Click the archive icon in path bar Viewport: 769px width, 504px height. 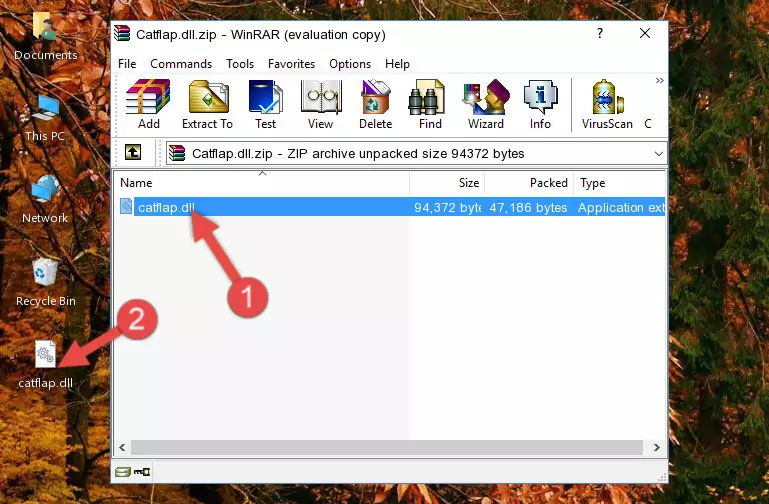[177, 153]
